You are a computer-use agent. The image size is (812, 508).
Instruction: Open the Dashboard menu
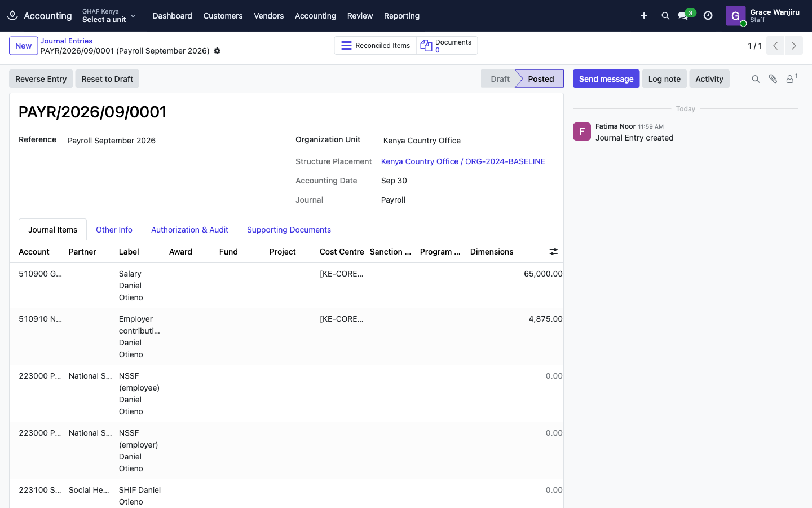tap(172, 16)
